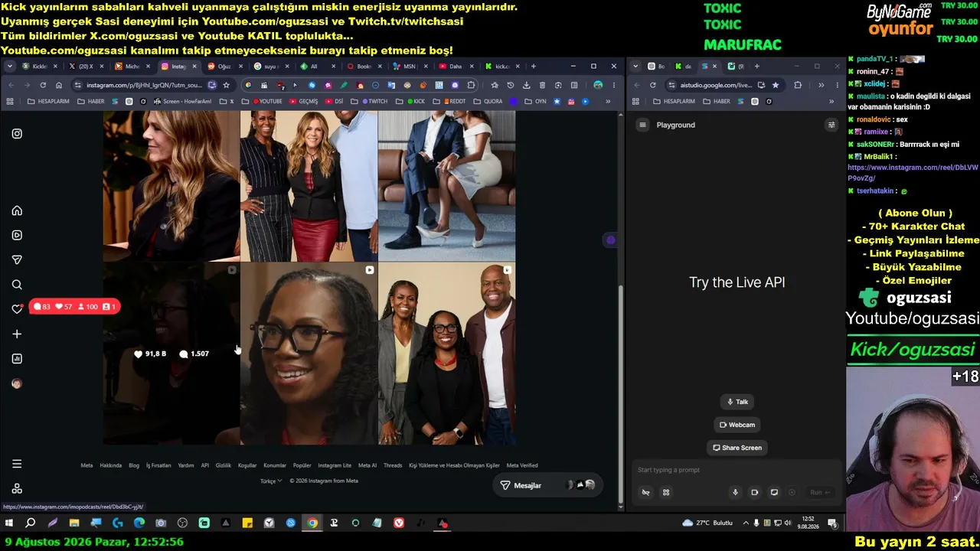This screenshot has height=551, width=980.
Task: Click the Webcam button
Action: [x=737, y=425]
